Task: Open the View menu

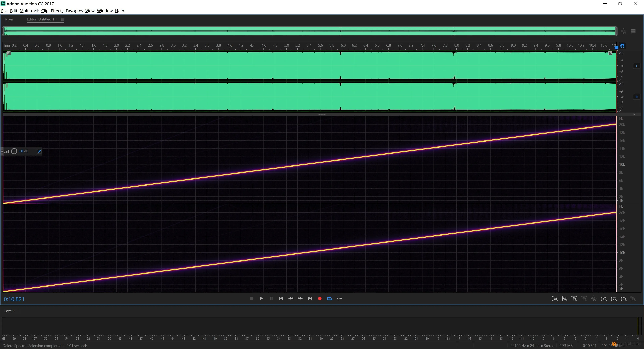Action: (90, 11)
